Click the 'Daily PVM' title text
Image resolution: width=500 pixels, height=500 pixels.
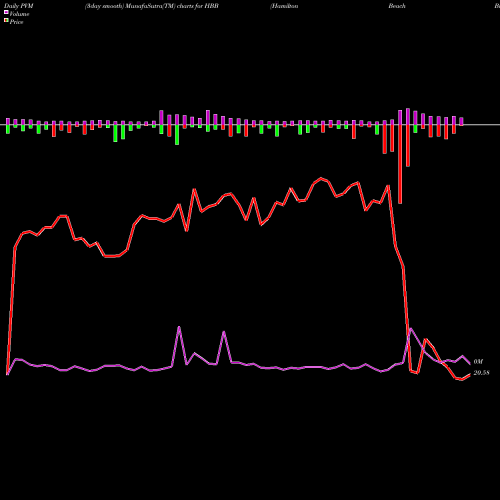pos(19,6)
